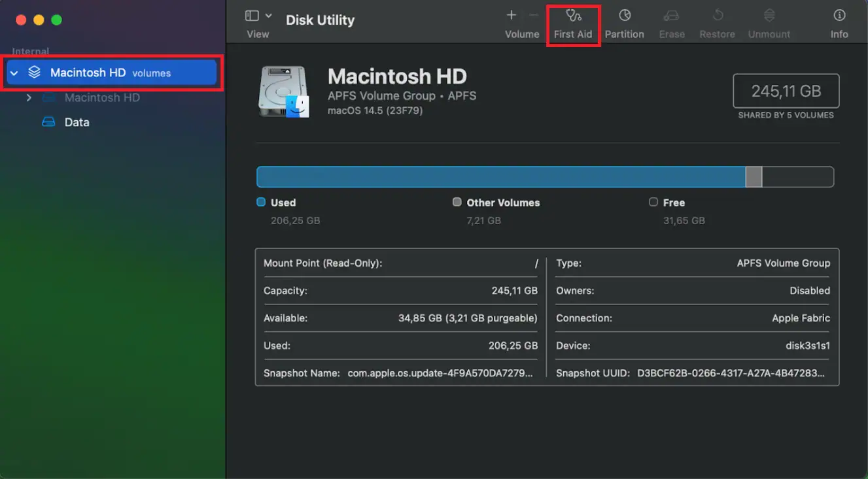Run First Aid on the selected disk

click(573, 24)
